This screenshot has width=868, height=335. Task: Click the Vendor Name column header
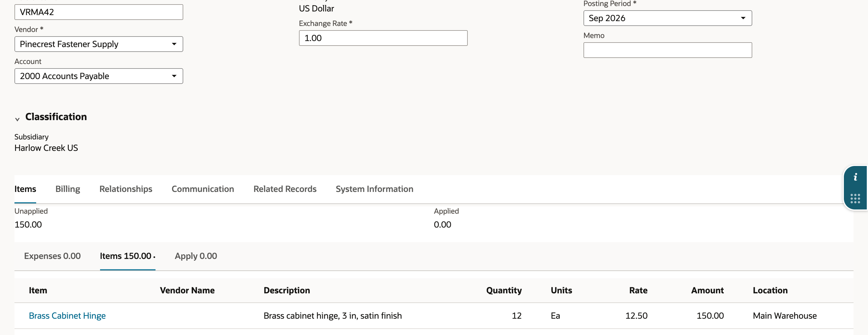(x=187, y=290)
